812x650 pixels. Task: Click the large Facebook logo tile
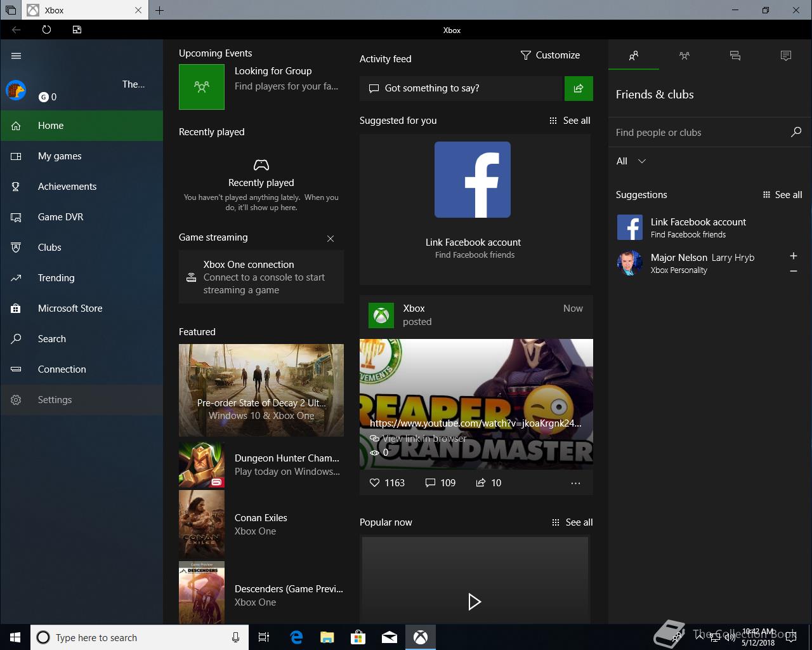pos(473,180)
